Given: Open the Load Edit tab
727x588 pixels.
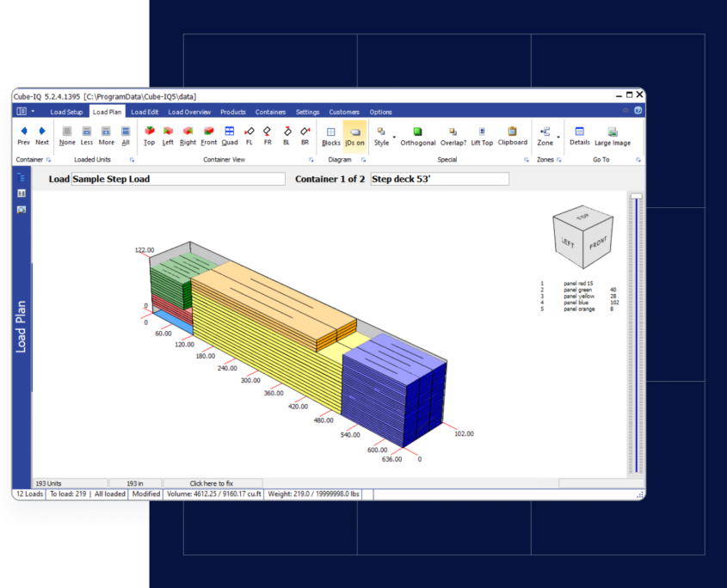Looking at the screenshot, I should (x=145, y=112).
